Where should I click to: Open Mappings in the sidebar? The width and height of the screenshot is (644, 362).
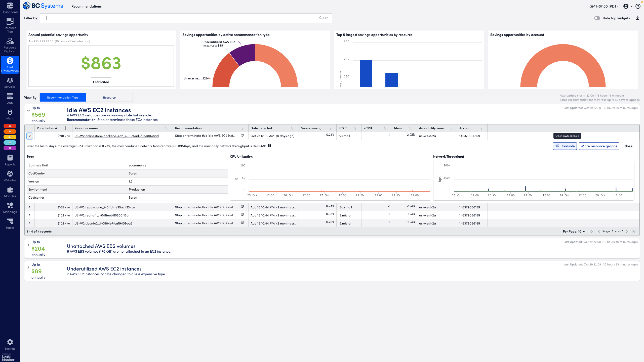pos(10,208)
